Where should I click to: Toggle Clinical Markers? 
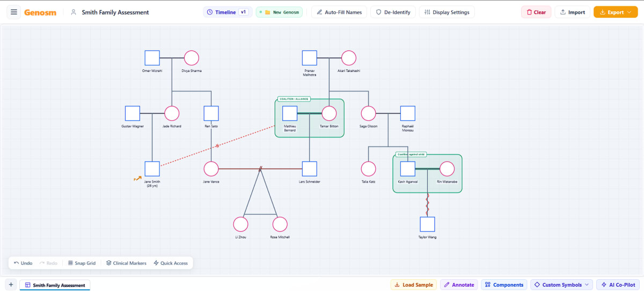(126, 263)
